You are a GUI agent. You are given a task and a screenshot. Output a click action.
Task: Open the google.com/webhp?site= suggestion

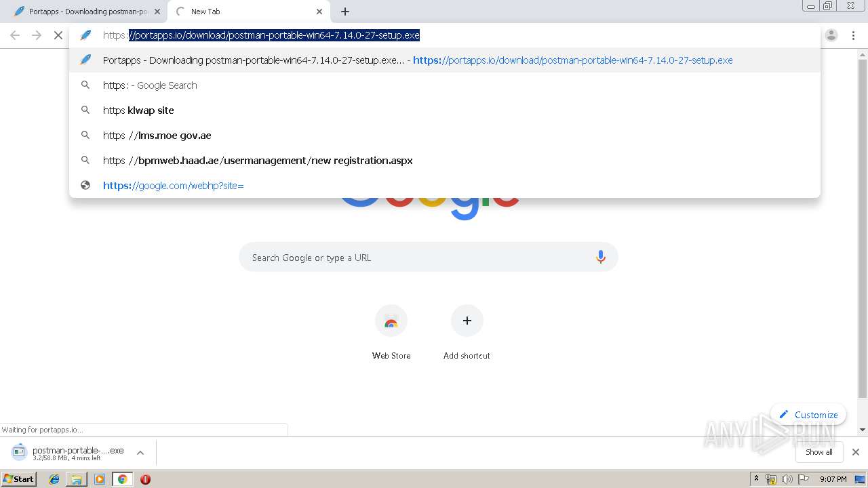[445, 186]
